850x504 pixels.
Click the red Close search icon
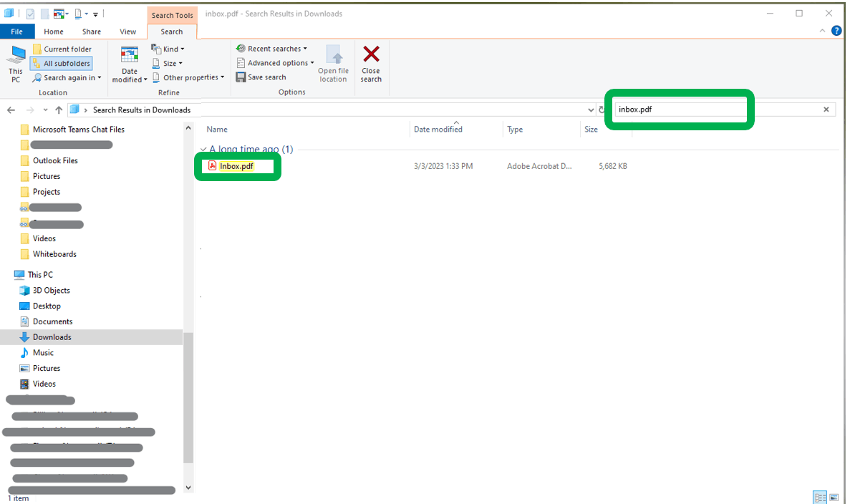click(x=372, y=54)
